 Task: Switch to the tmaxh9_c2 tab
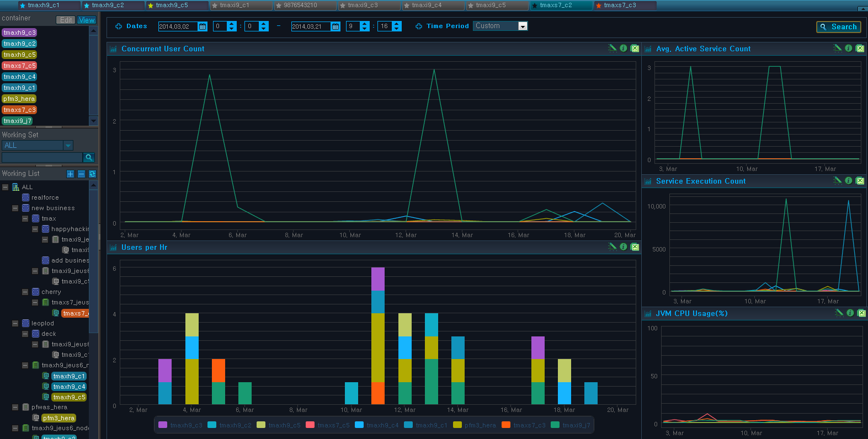pyautogui.click(x=113, y=6)
